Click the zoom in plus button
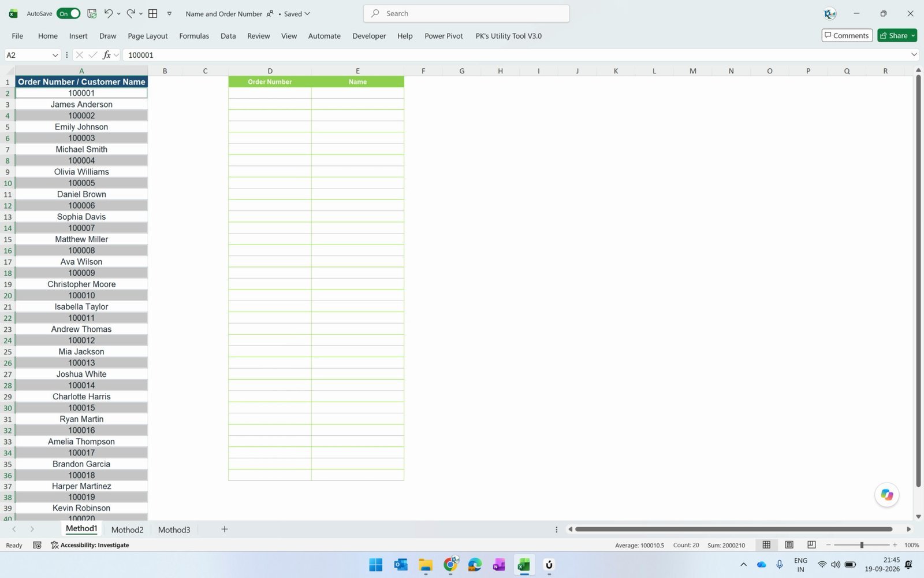This screenshot has width=924, height=578. 895,545
